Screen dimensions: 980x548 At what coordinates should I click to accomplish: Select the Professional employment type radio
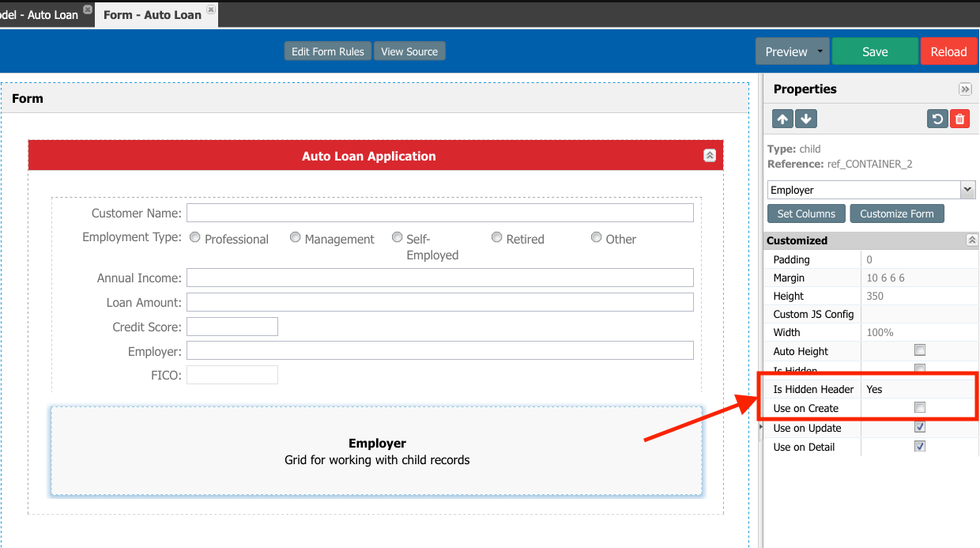point(195,238)
